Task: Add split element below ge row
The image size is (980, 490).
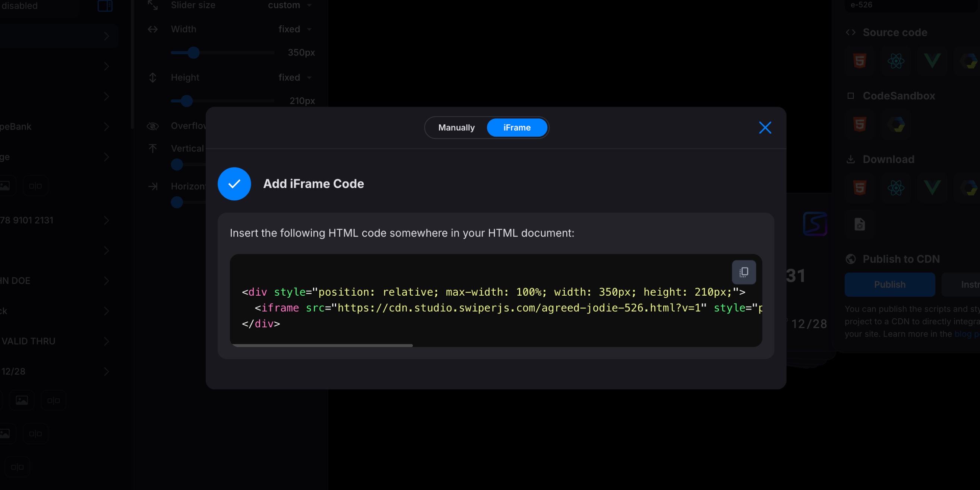Action: [35, 186]
